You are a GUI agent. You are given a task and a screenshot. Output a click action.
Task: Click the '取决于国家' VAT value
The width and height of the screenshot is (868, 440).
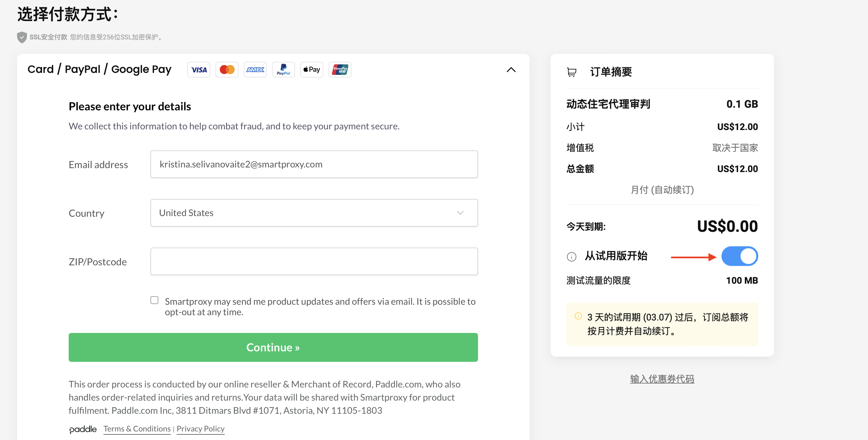pos(735,148)
